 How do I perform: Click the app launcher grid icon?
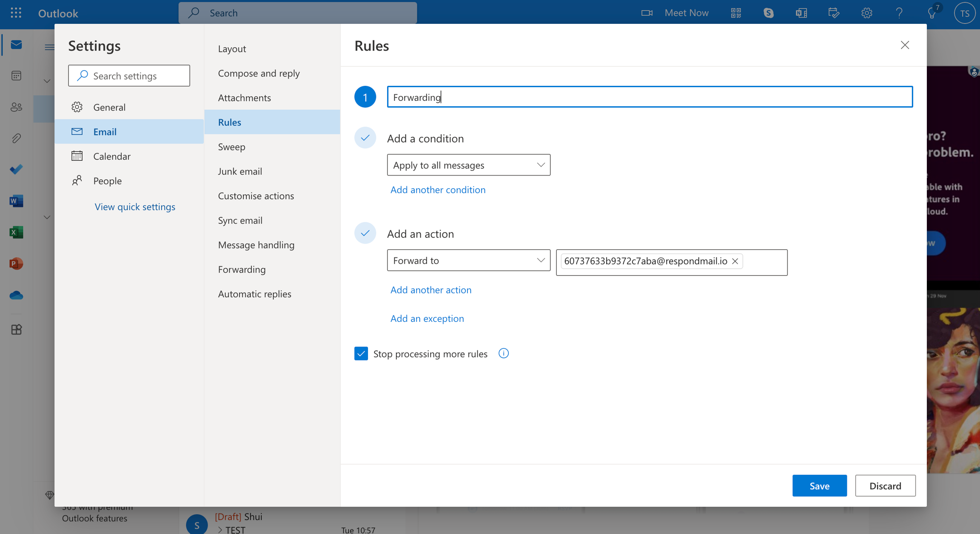coord(16,13)
